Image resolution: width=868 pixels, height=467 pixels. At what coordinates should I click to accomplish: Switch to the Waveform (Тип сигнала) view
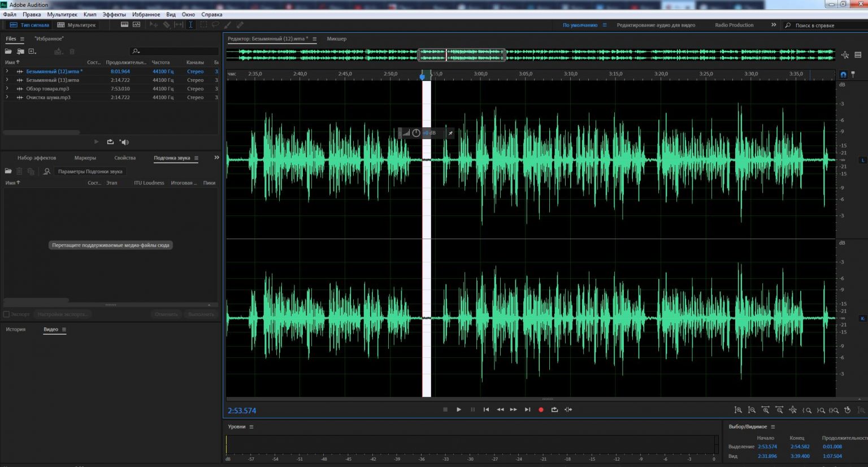tap(30, 25)
